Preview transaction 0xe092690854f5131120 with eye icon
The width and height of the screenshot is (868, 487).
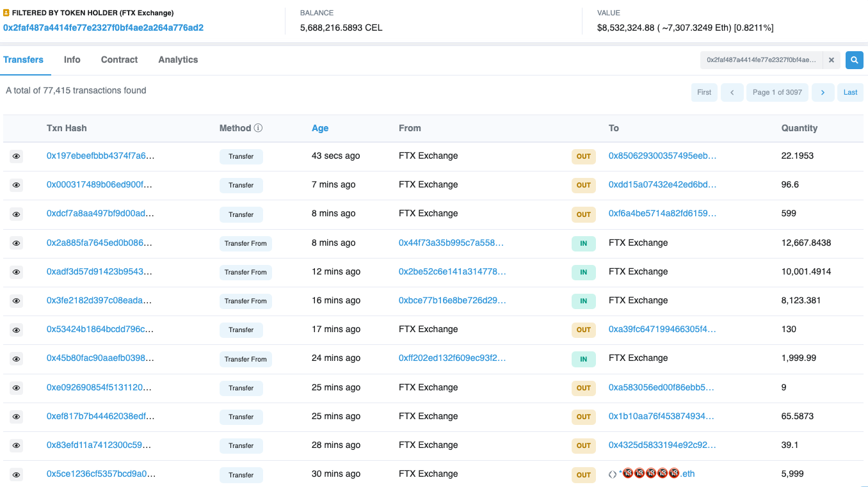coord(16,388)
